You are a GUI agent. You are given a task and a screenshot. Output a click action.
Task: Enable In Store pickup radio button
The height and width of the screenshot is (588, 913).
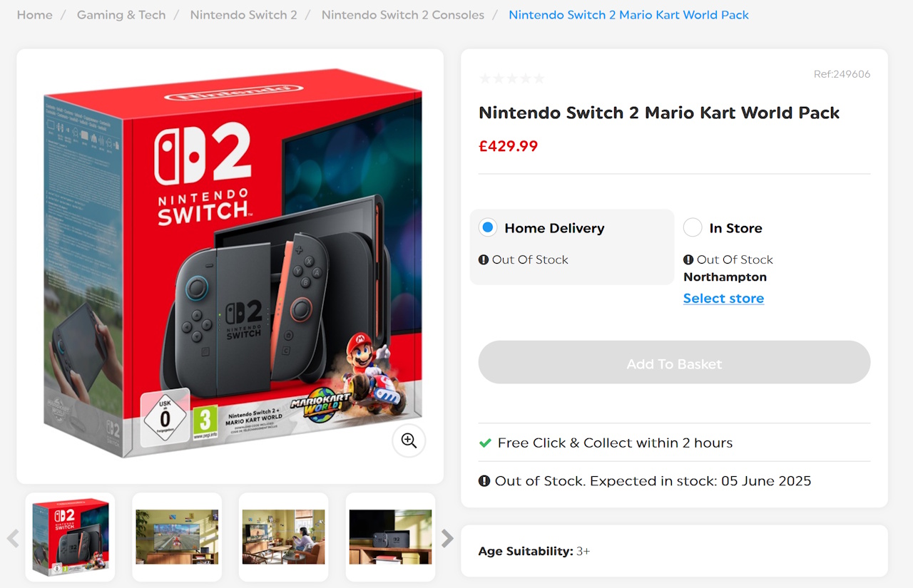692,227
